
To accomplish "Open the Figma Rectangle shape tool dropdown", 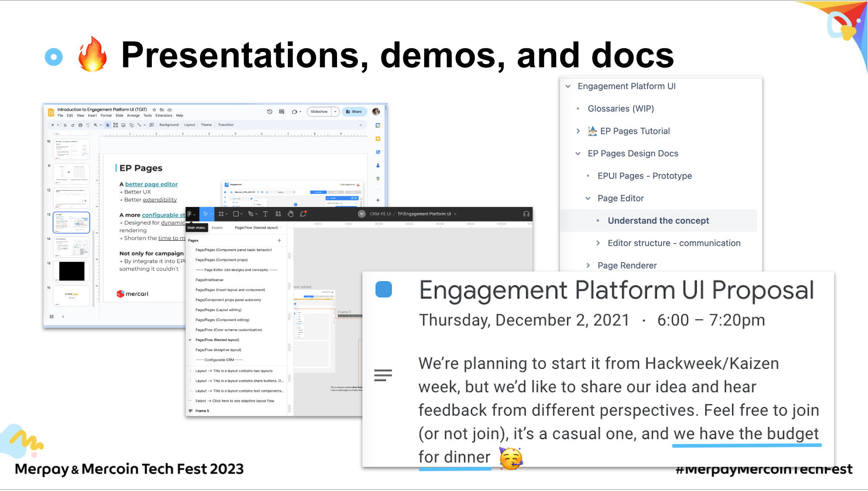I will tap(241, 214).
